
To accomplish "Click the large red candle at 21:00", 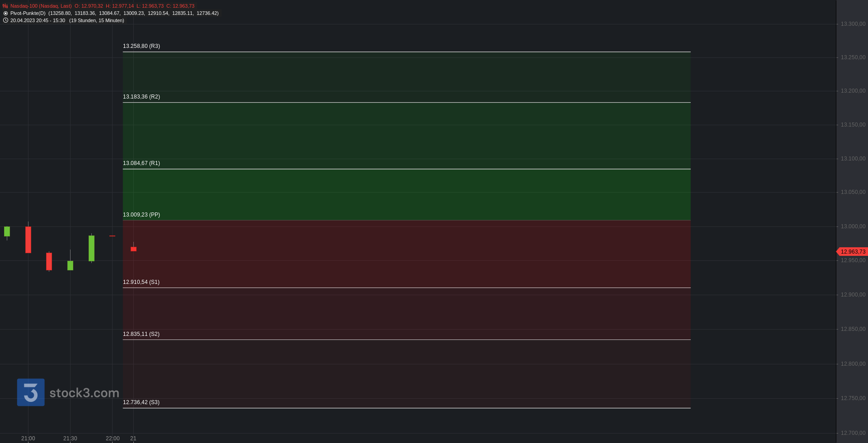I will 28,239.
